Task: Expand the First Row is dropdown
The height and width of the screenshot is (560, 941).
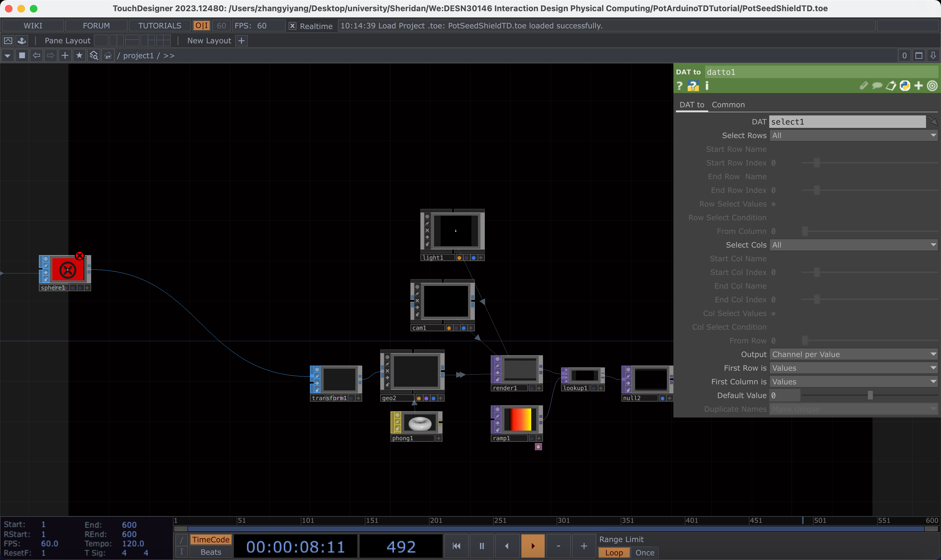Action: pos(854,367)
